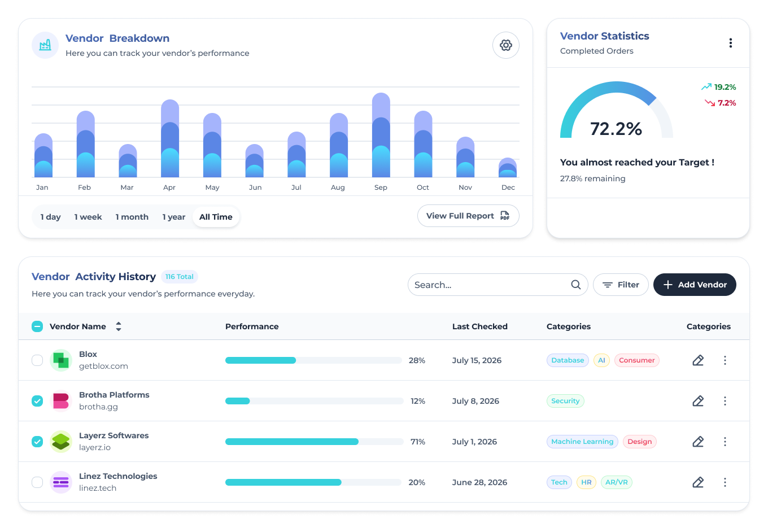Image resolution: width=768 pixels, height=532 pixels.
Task: Click the Vendor Statistics three-dot menu
Action: pyautogui.click(x=730, y=43)
